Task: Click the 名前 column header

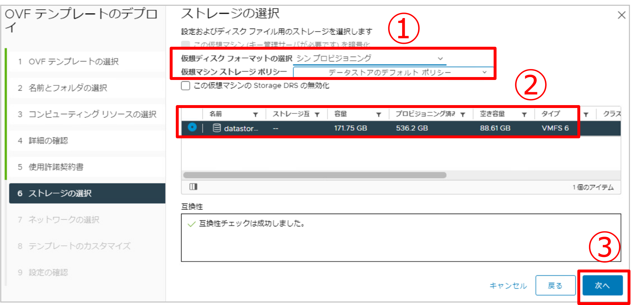Action: [215, 114]
